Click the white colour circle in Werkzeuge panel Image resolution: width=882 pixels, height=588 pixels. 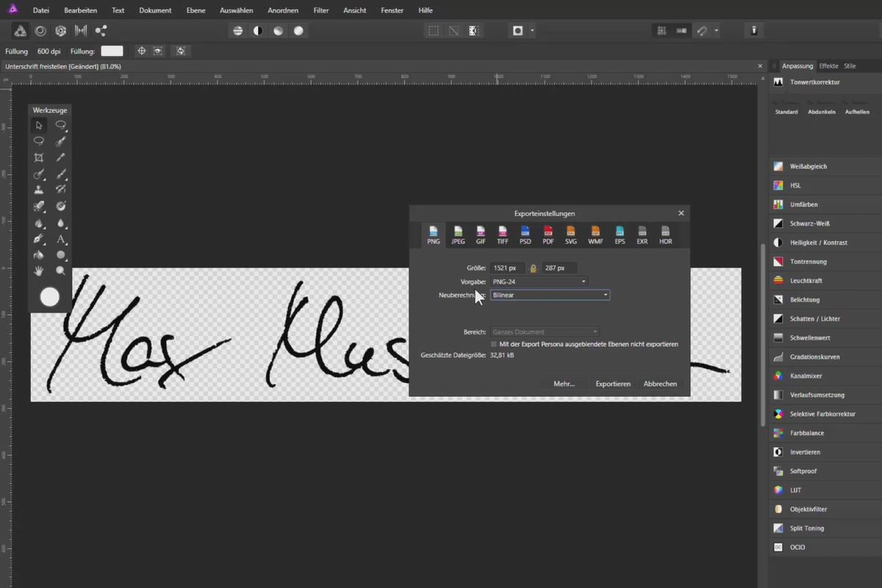[49, 296]
